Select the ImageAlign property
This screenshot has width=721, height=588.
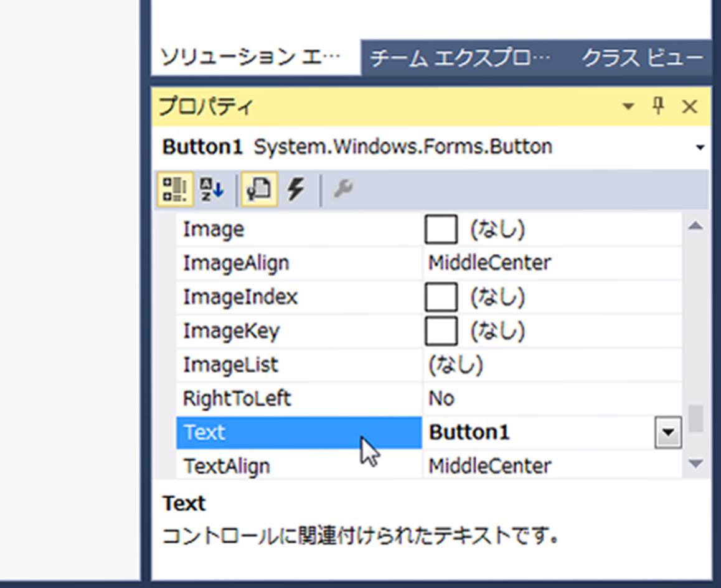click(236, 263)
